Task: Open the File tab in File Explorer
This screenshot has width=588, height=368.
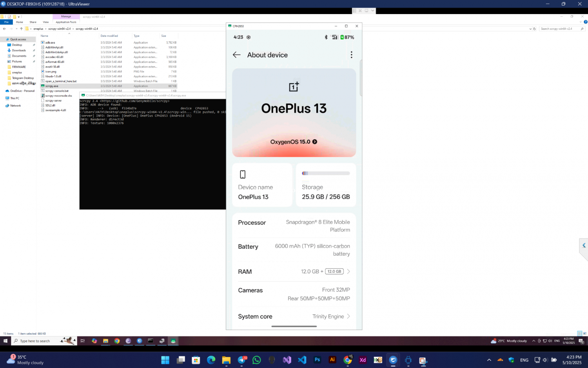Action: [x=6, y=22]
